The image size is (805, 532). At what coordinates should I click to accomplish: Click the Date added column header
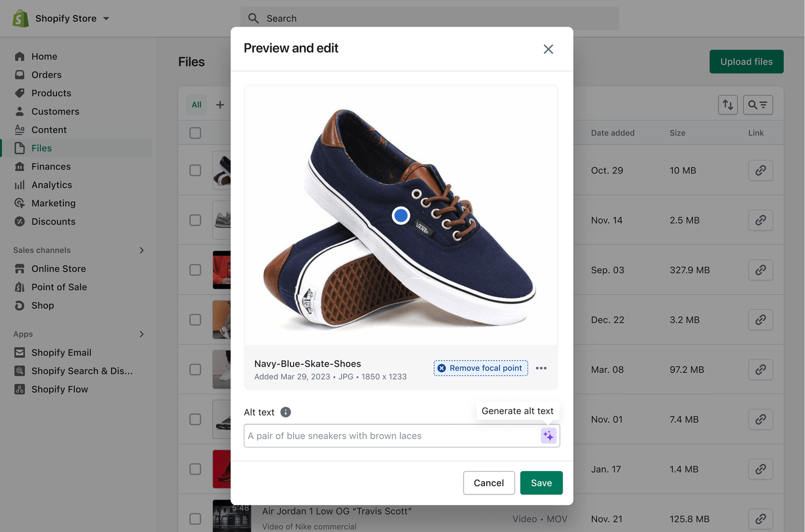coord(613,133)
